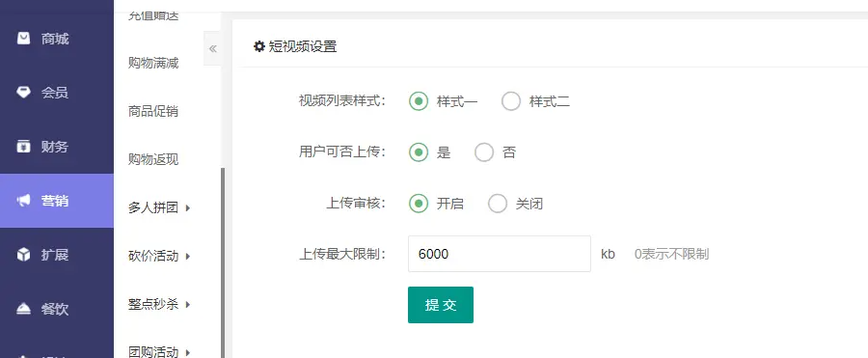Select 样式二 for video list style
Screen dimensions: 868x358
tap(511, 101)
